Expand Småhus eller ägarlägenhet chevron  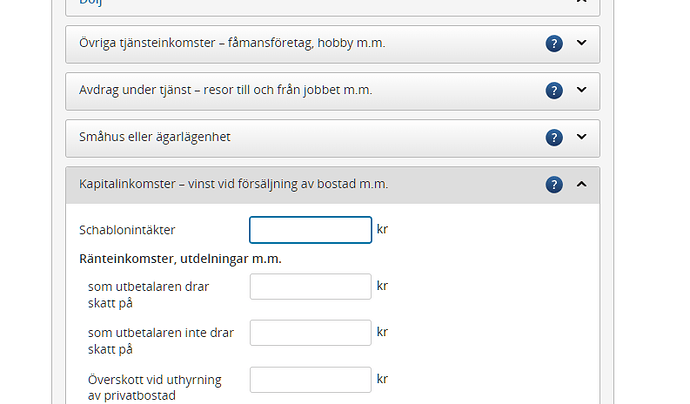click(582, 137)
